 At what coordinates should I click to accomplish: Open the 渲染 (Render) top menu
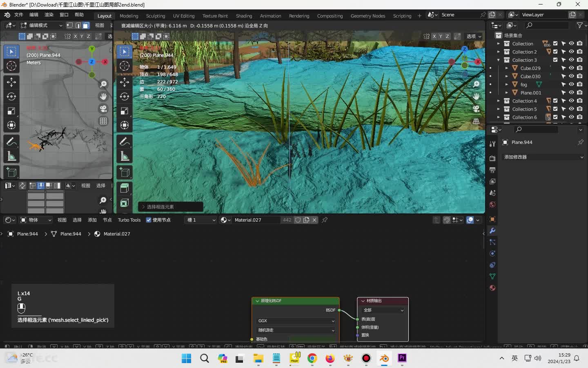click(x=49, y=15)
